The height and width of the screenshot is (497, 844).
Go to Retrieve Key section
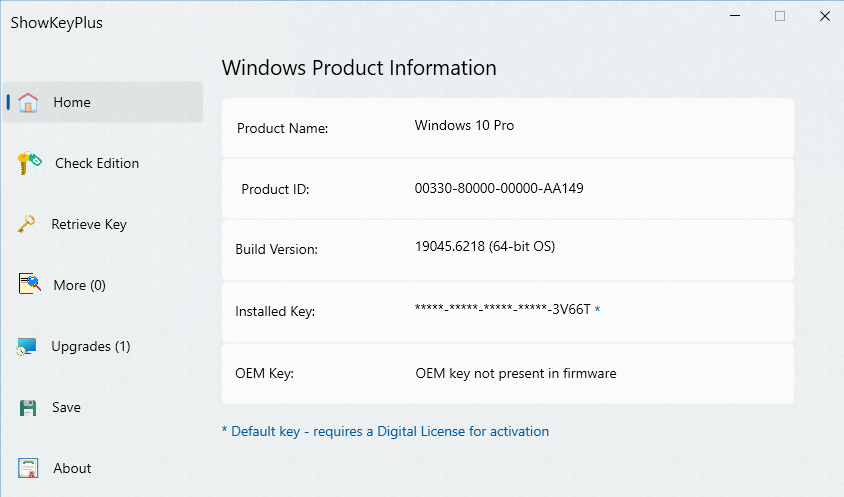tap(89, 224)
